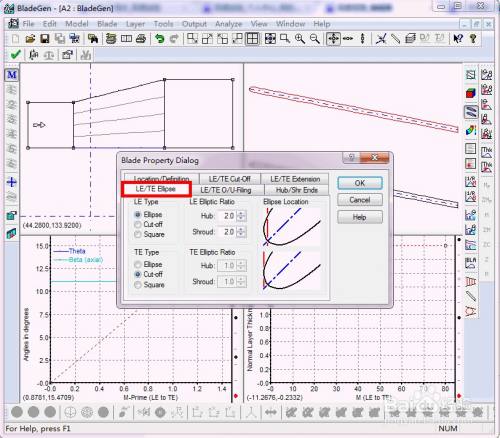Viewport: 500px width, 438px height.
Task: Switch to the LE/TE Extension tab
Action: tap(295, 179)
